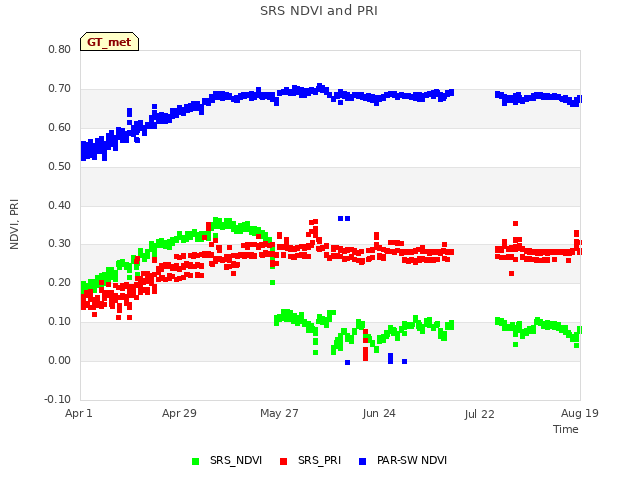Click the May 27 x-axis label
This screenshot has width=640, height=480.
279,413
